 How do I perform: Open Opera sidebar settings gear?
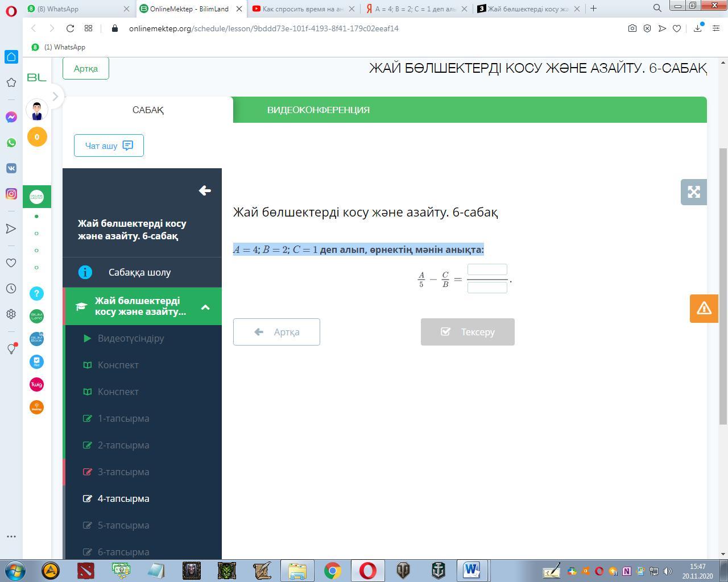pyautogui.click(x=11, y=314)
